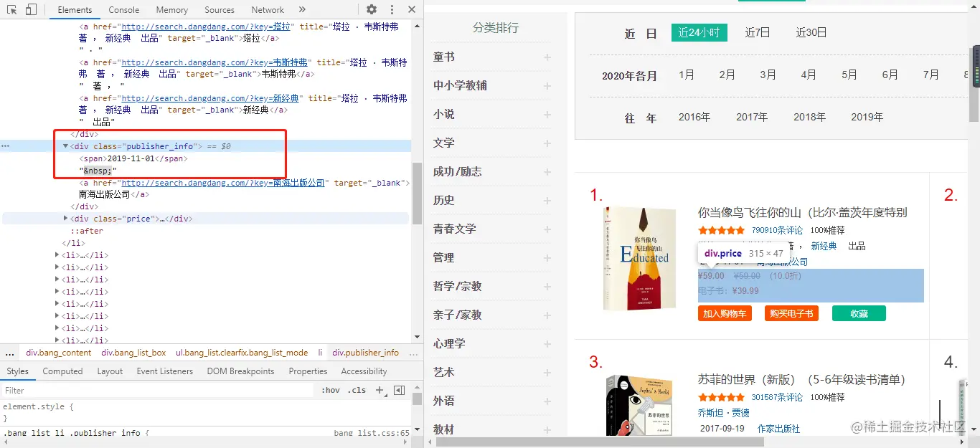
Task: Open the Sources tab
Action: point(220,10)
